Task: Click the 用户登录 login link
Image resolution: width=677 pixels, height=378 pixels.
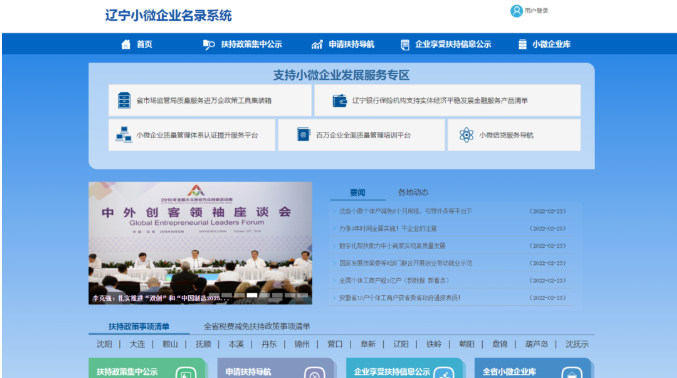Action: click(536, 11)
